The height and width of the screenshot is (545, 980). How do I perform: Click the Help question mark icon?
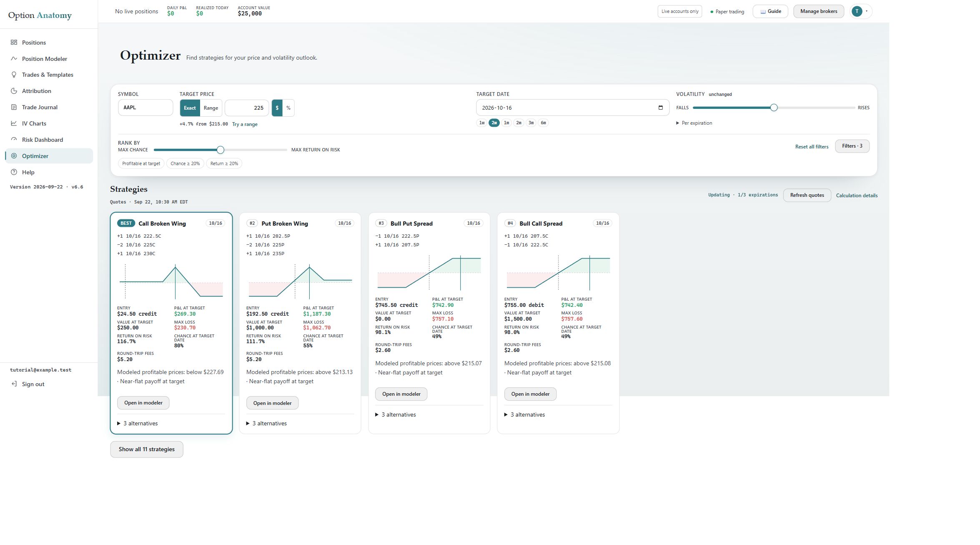coord(14,172)
